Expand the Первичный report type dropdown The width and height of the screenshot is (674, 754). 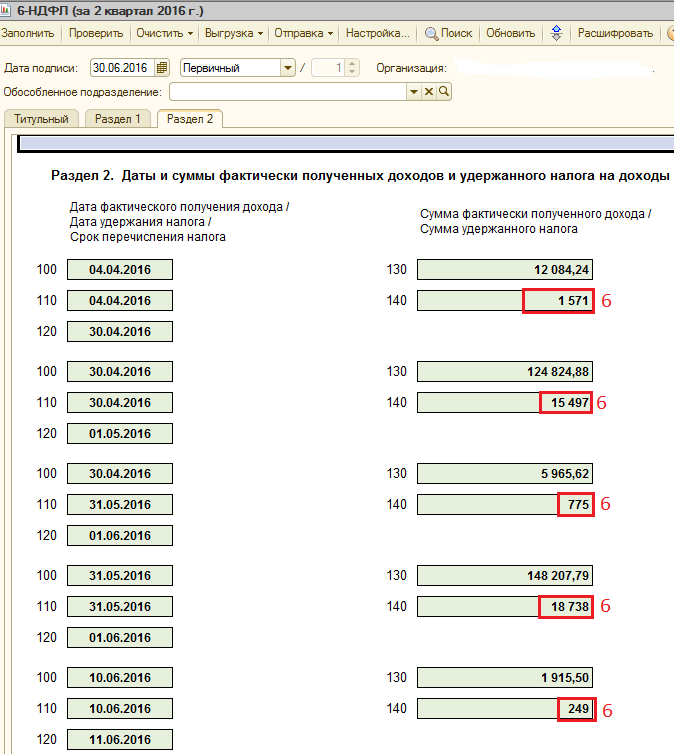[287, 68]
